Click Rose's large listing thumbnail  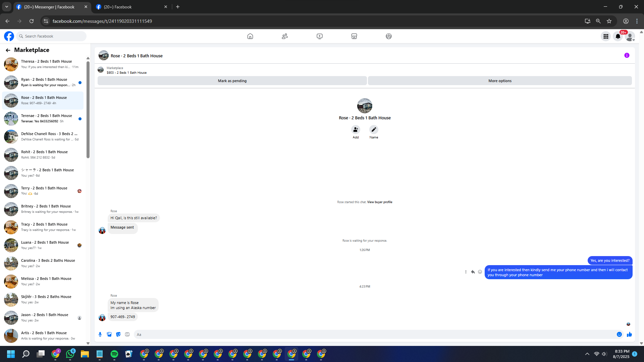[365, 106]
